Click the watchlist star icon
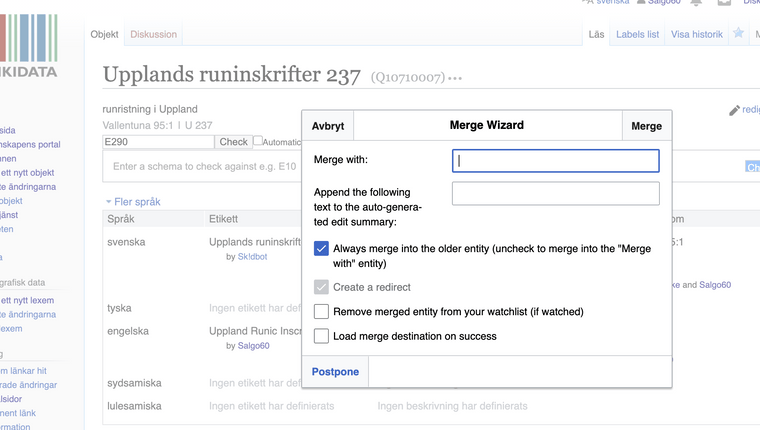Viewport: 760px width, 430px height. [x=739, y=33]
